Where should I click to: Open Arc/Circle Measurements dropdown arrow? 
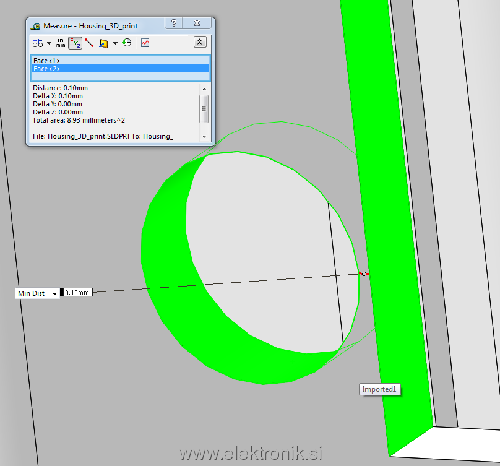point(49,43)
